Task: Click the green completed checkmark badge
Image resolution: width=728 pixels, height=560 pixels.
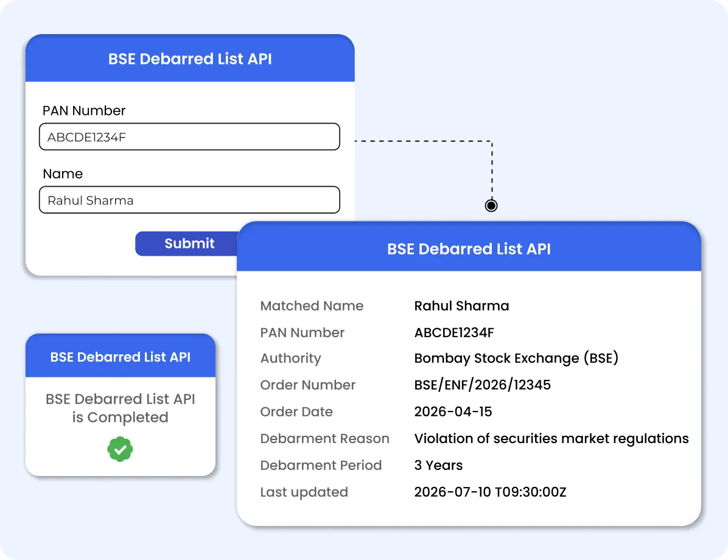Action: point(121,449)
